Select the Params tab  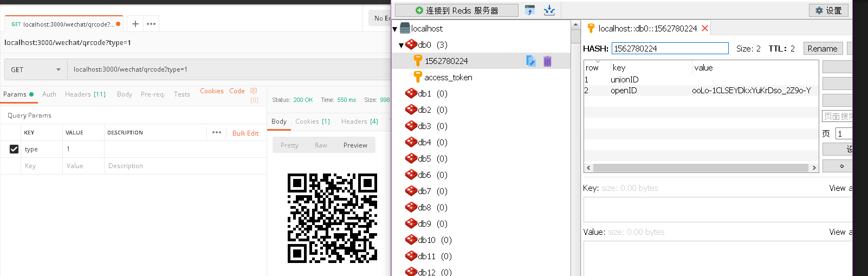click(18, 94)
